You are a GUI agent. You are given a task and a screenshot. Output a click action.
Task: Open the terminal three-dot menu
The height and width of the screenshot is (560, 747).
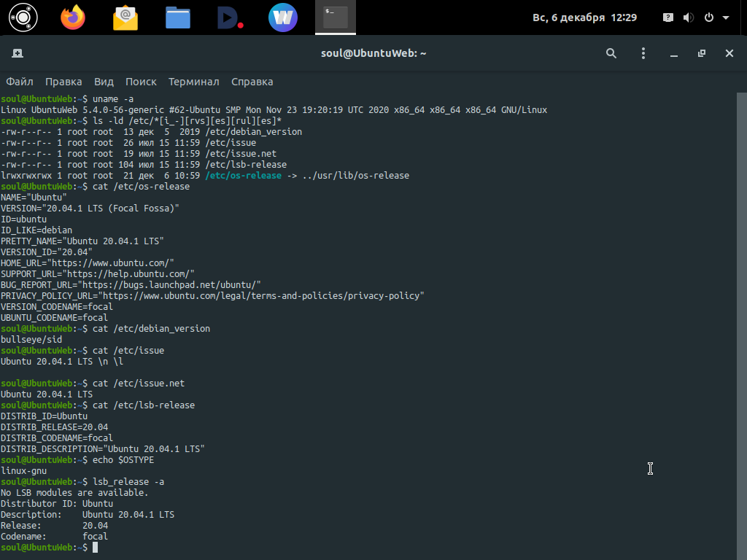point(643,53)
